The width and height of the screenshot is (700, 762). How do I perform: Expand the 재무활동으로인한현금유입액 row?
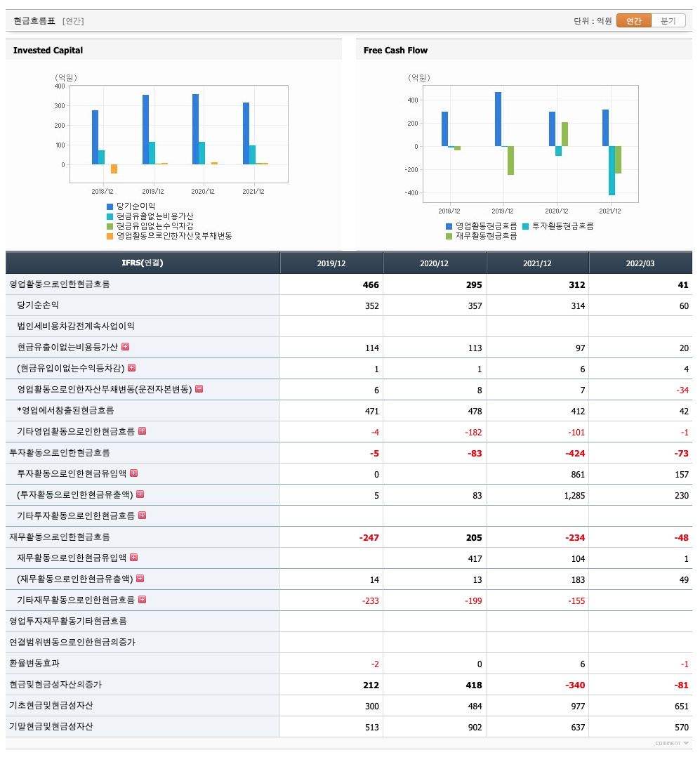tap(134, 558)
